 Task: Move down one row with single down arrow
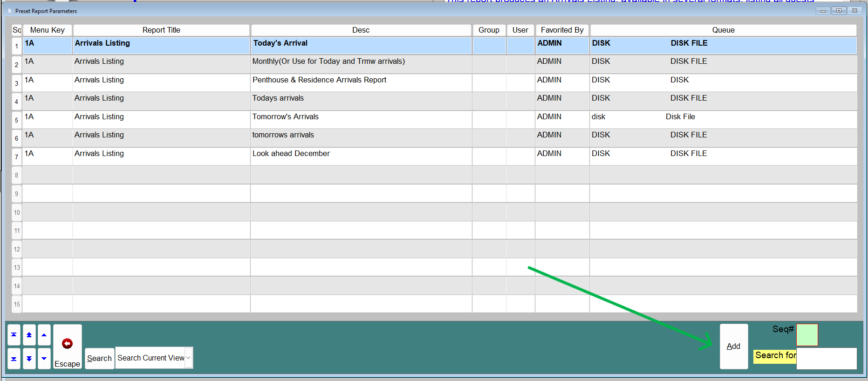pyautogui.click(x=44, y=359)
